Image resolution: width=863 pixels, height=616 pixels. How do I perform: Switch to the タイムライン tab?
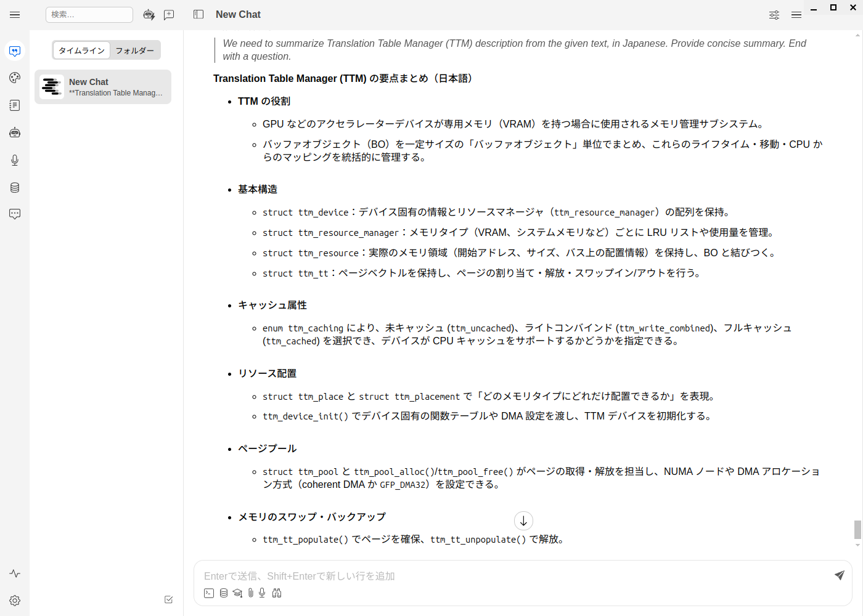coord(81,51)
